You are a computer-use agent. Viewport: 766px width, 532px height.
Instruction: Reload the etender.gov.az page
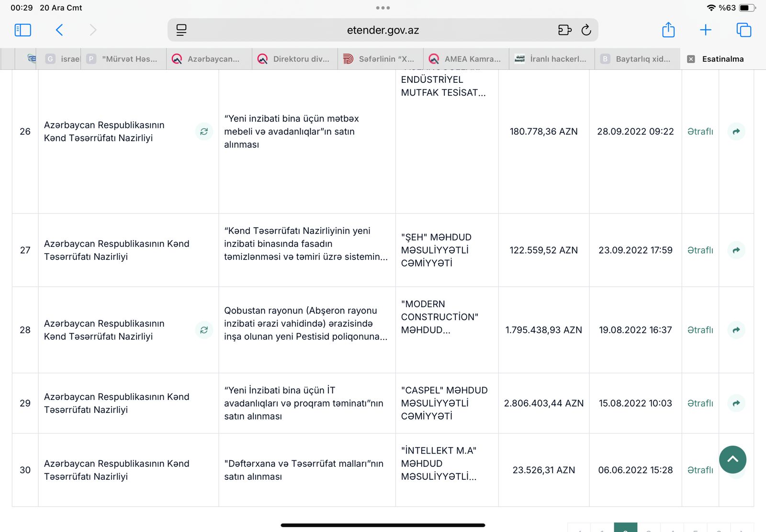point(586,30)
